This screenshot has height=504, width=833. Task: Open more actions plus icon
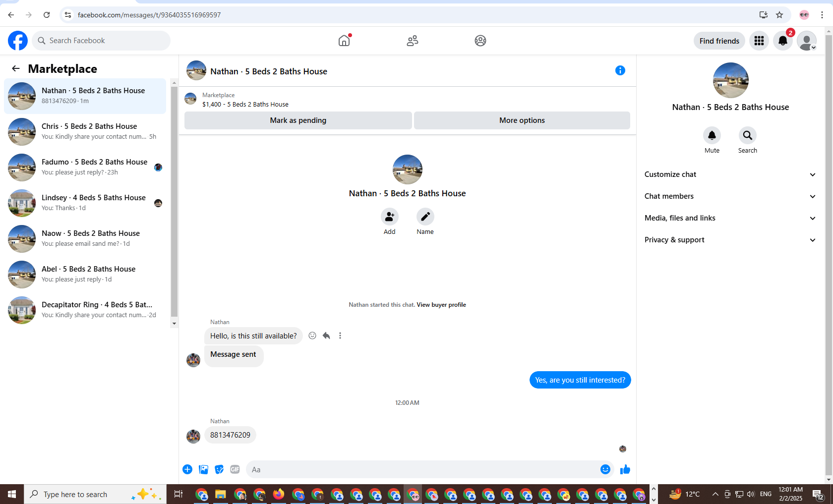point(187,469)
